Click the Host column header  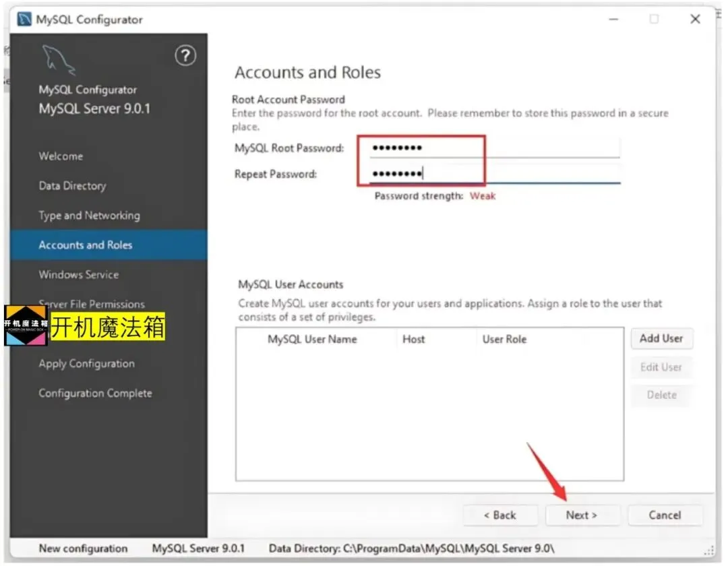coord(413,340)
